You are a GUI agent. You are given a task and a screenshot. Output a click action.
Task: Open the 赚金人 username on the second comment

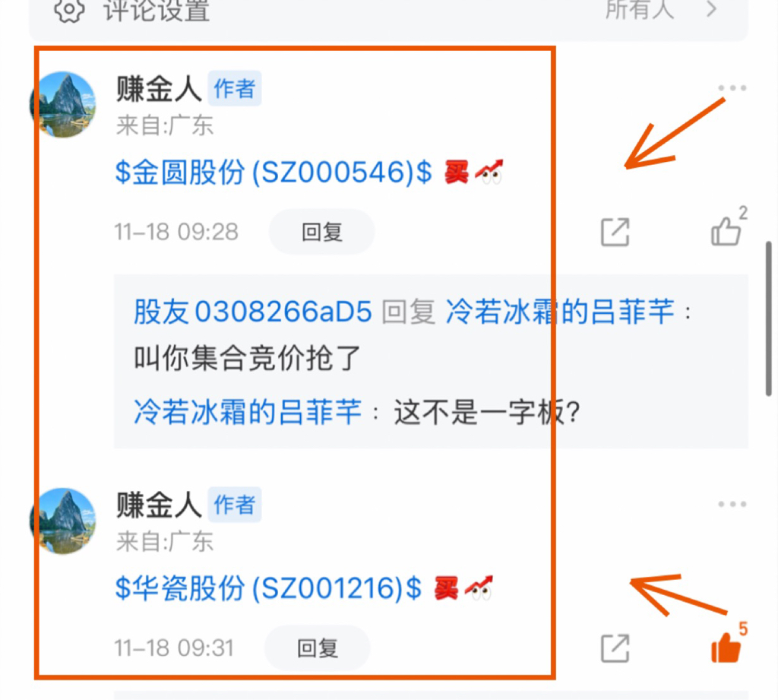(x=159, y=505)
